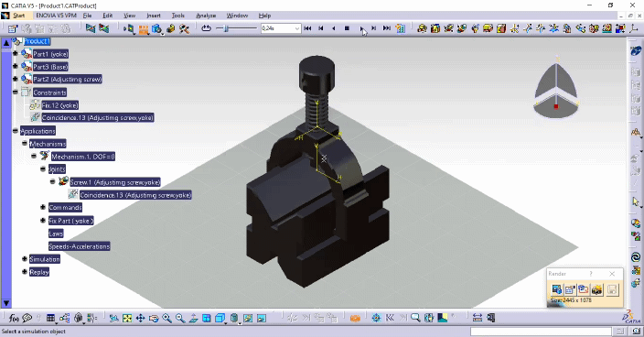The image size is (644, 337).
Task: Expand the Commands node
Action: coord(43,207)
